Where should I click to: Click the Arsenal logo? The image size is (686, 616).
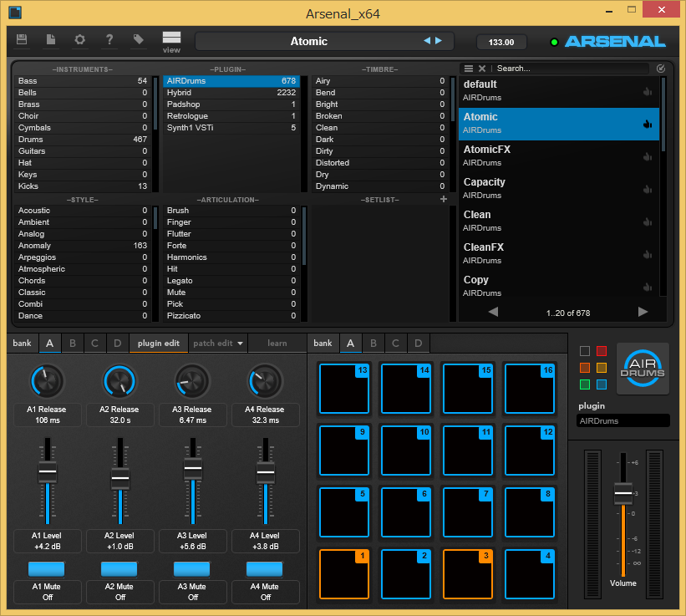[615, 42]
